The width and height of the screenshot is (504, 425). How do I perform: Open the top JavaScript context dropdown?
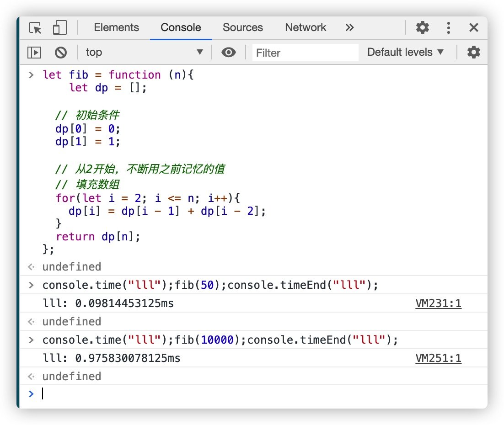pyautogui.click(x=144, y=52)
